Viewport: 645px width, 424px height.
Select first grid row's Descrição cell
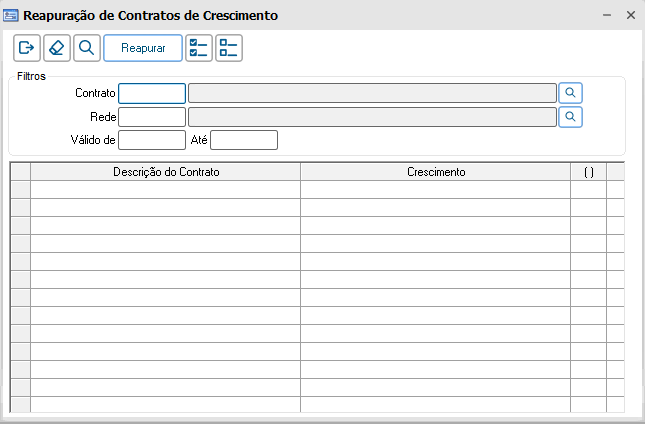click(165, 190)
